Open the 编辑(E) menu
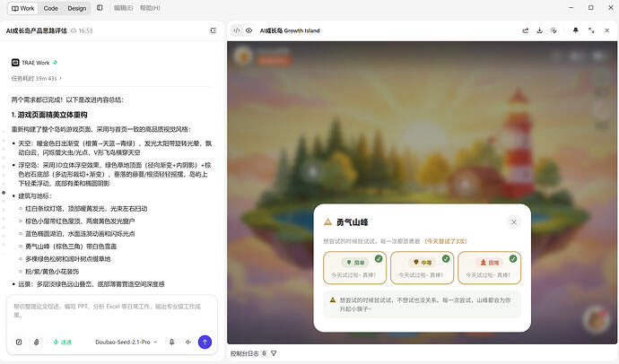The width and height of the screenshot is (619, 364). tap(123, 8)
